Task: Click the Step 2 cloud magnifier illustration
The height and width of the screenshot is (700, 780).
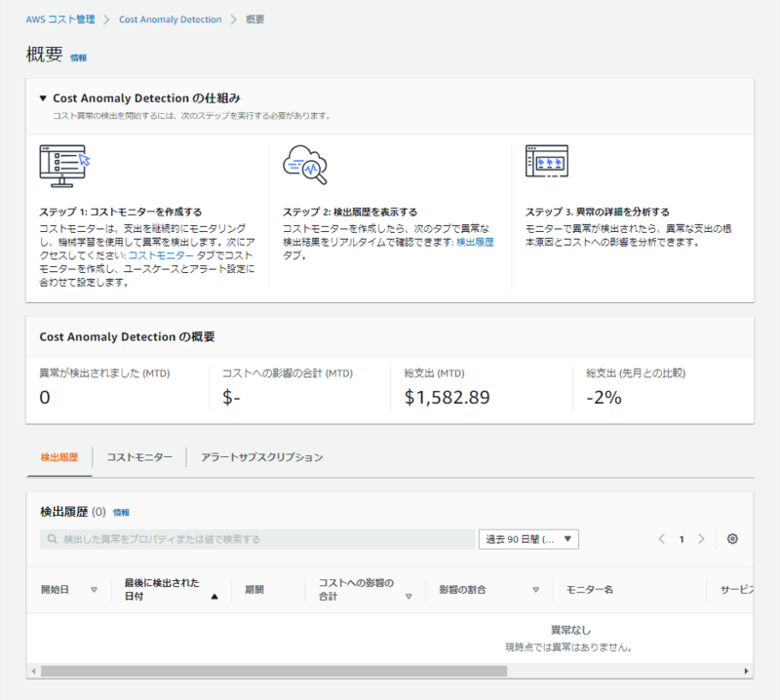Action: (x=305, y=165)
